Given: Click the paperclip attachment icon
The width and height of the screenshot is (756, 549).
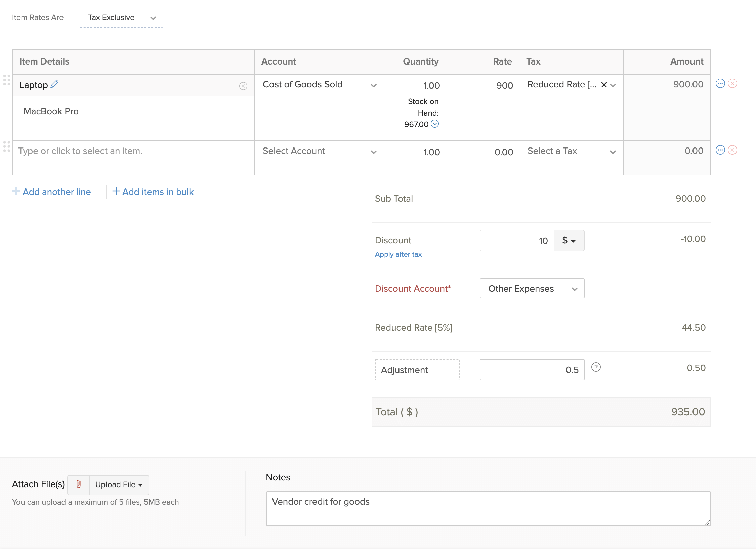Looking at the screenshot, I should 78,484.
